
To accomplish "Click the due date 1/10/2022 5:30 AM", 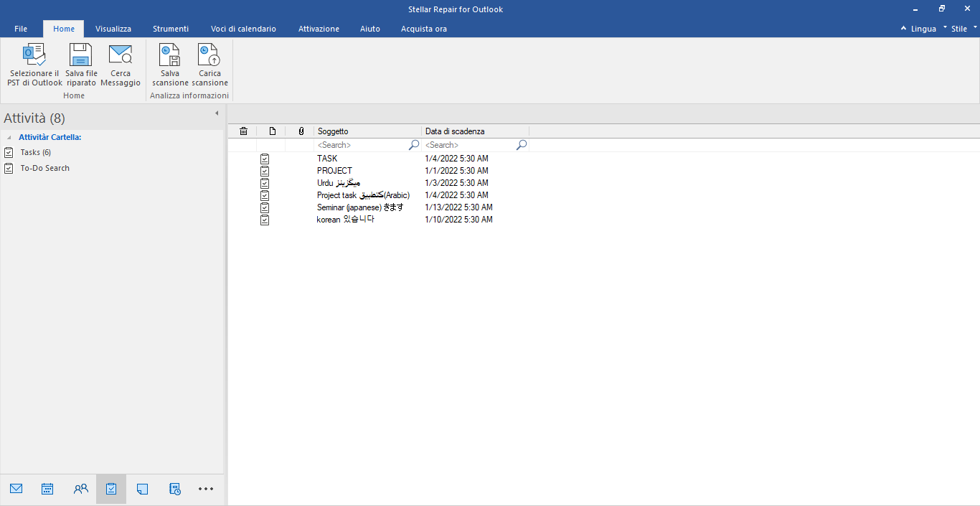I will 458,220.
